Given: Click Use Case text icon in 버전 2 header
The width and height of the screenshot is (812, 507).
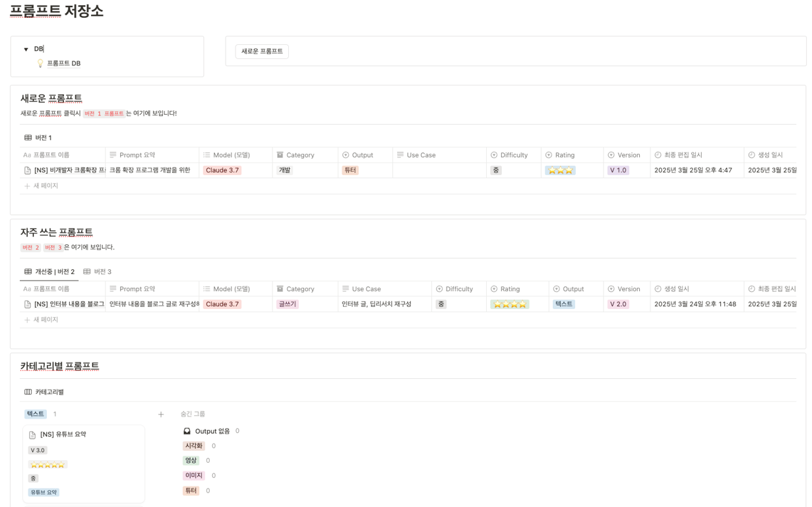Looking at the screenshot, I should (x=346, y=289).
